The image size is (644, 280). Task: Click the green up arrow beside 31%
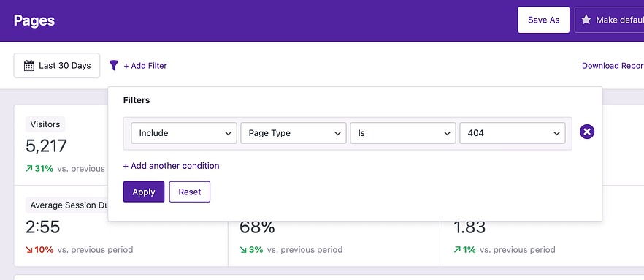[x=28, y=169]
